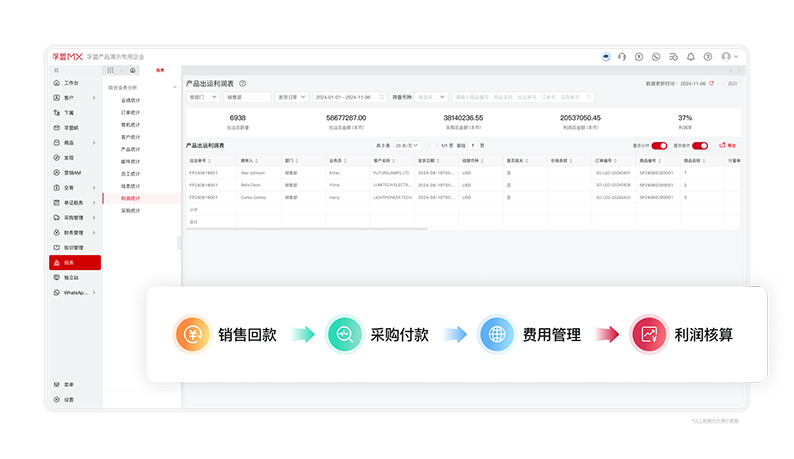
Task: Toggle the 显示小计 switch
Action: 659,145
